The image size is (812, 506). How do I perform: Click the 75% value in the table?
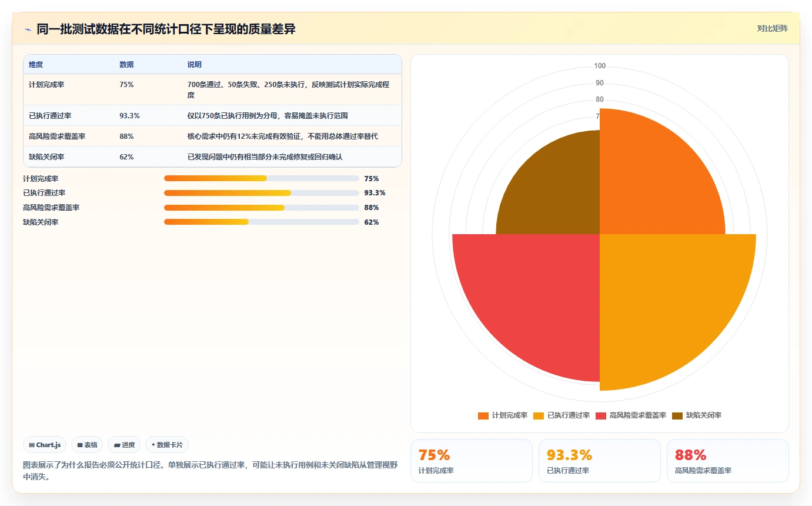click(126, 85)
